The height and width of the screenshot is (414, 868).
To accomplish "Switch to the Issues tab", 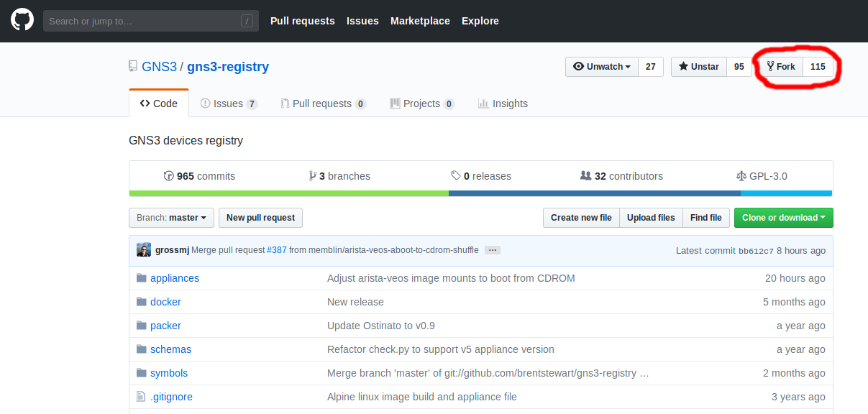I will click(x=228, y=103).
